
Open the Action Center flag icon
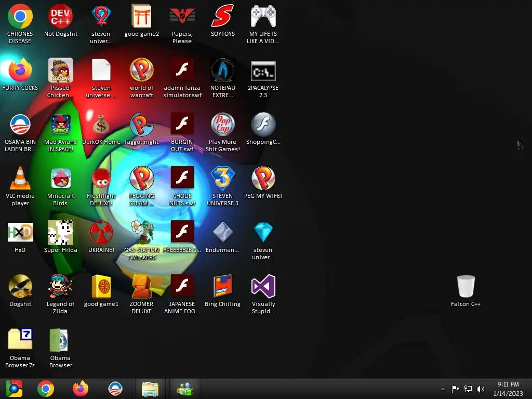455,389
